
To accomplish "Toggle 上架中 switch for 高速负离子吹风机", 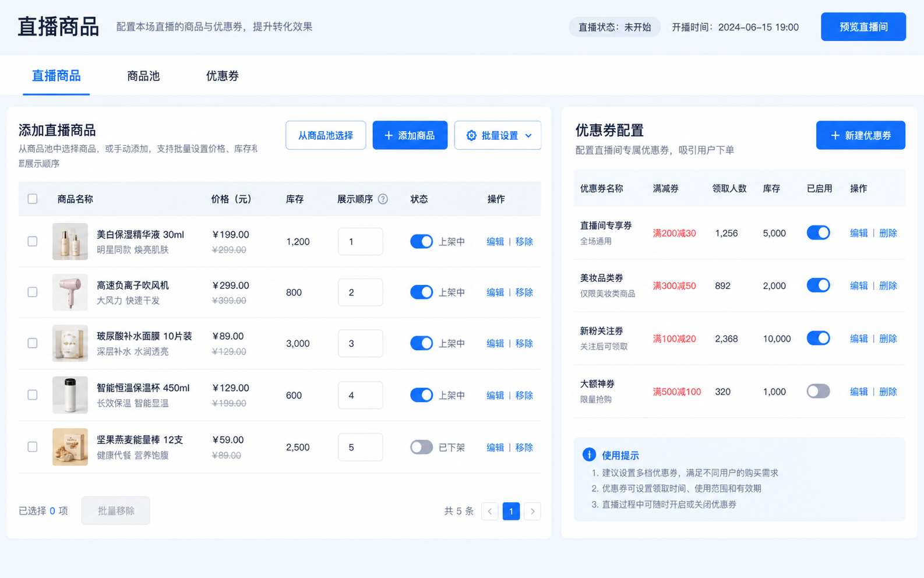I will 421,292.
